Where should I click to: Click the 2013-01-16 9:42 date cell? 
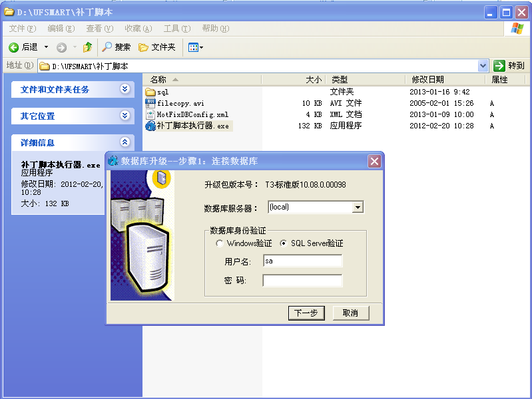tap(439, 92)
